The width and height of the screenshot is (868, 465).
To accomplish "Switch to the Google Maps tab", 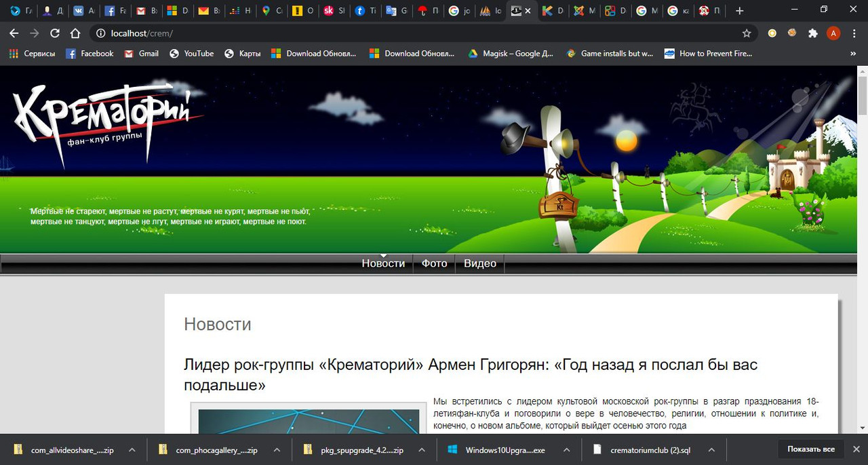I will [271, 11].
